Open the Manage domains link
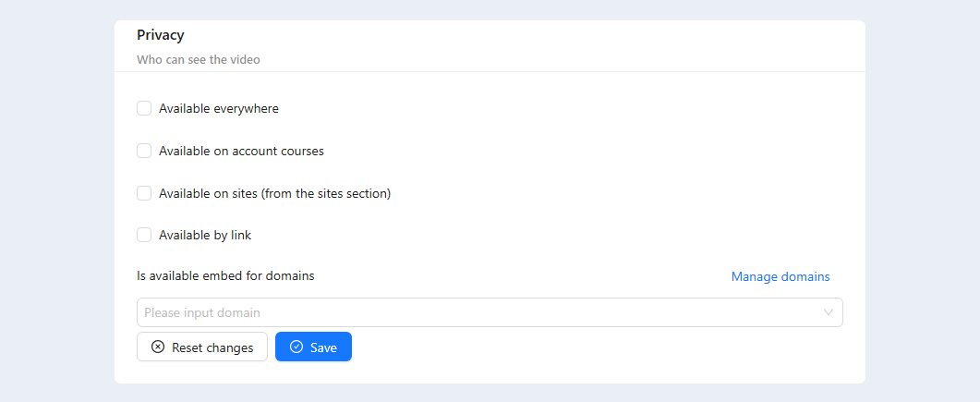 coord(780,276)
